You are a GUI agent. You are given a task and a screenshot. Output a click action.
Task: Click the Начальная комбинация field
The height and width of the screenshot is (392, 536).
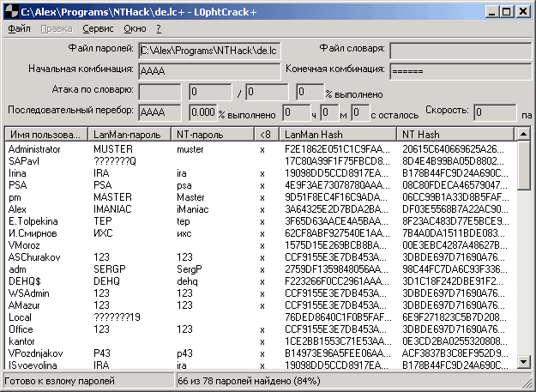tap(209, 71)
